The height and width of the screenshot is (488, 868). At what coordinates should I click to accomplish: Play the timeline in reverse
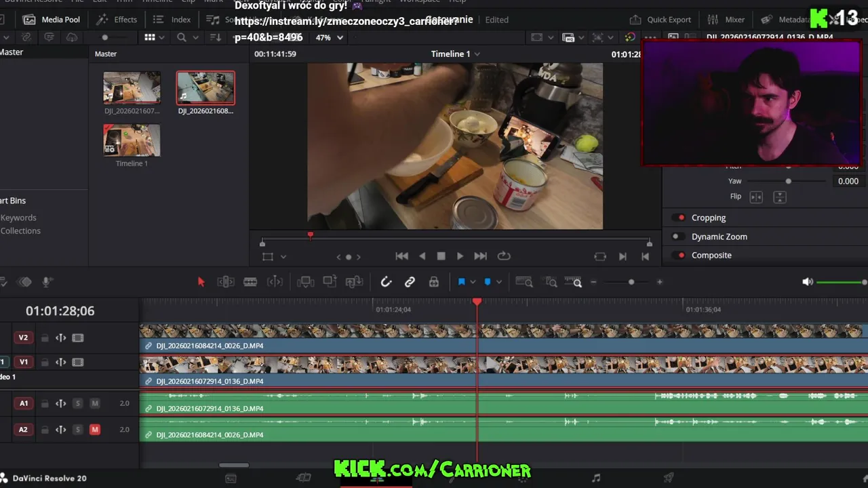click(x=422, y=256)
